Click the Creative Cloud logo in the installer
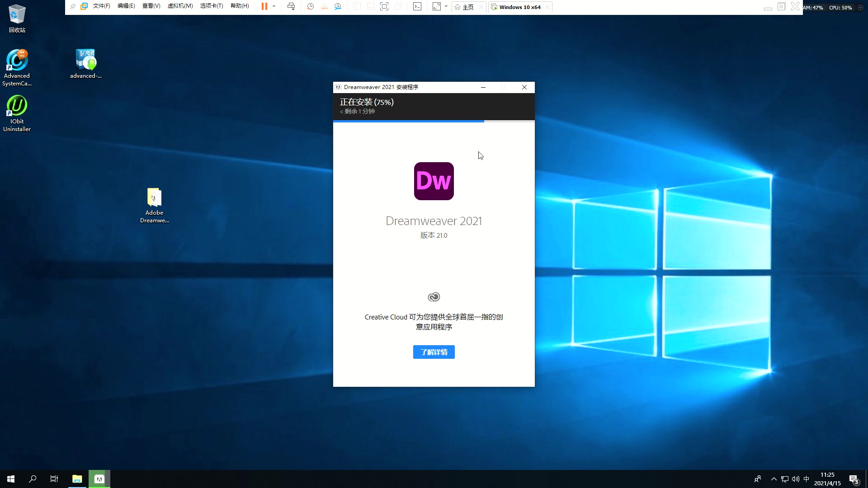This screenshot has height=488, width=868. click(434, 297)
